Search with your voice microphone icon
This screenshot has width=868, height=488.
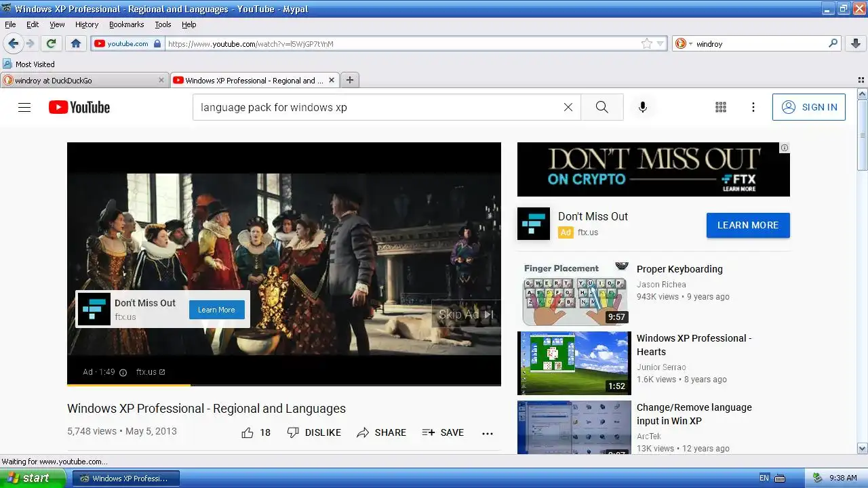click(x=643, y=107)
